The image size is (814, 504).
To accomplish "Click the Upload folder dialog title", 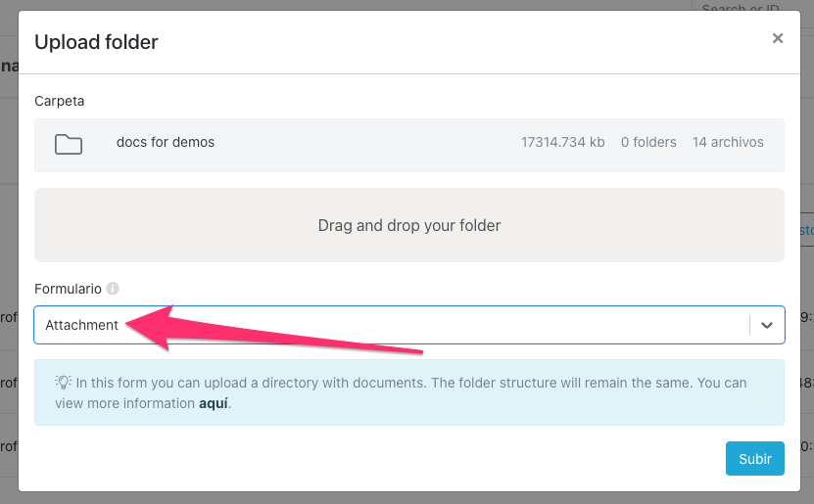I will 96,41.
